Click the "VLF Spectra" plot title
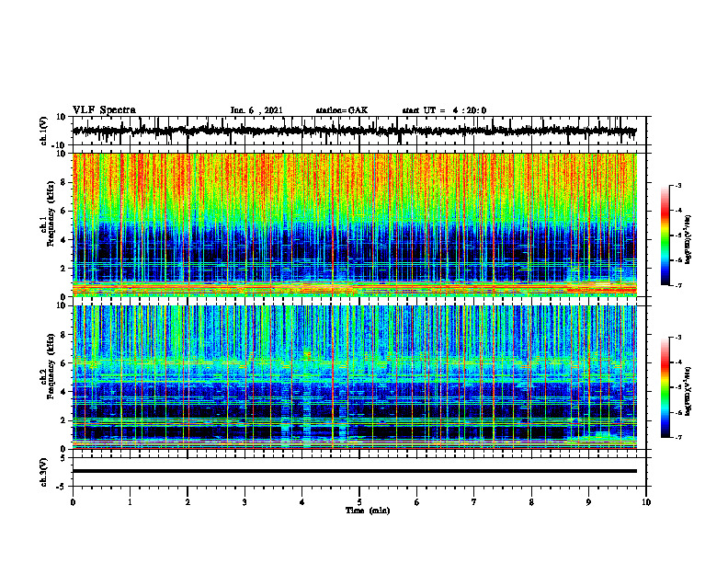Viewport: 728px width, 563px height. click(x=104, y=110)
